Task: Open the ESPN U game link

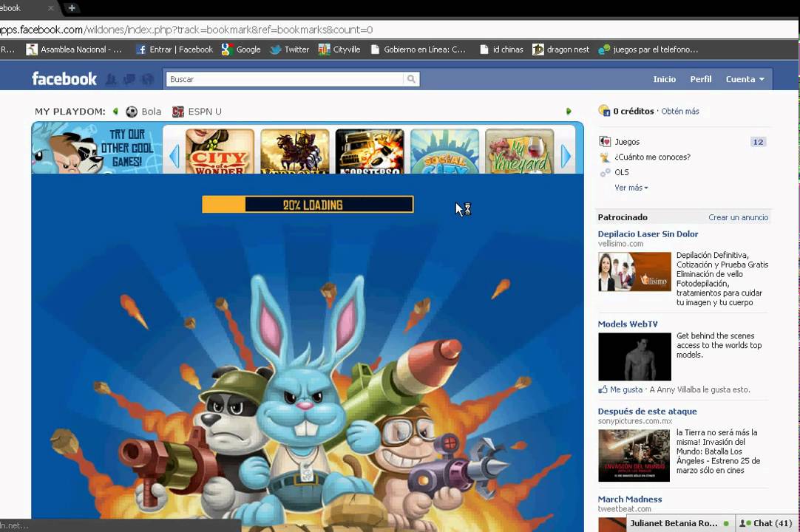Action: point(197,112)
